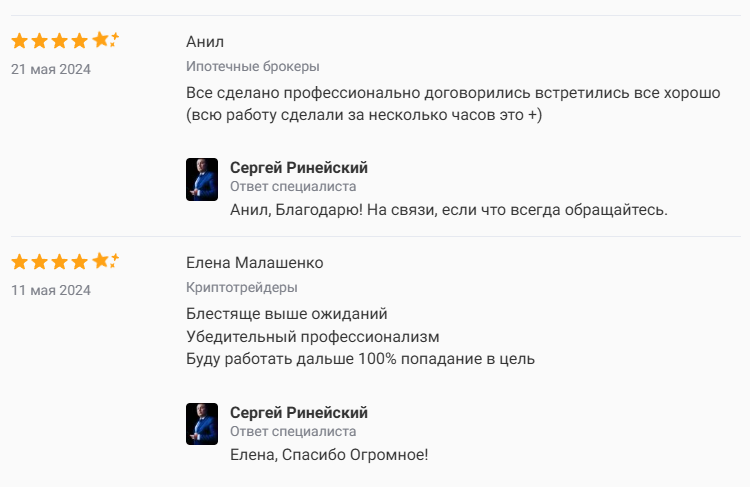
Task: Click the reply 'Елена, Спасибо Огромное!'
Action: tap(329, 455)
